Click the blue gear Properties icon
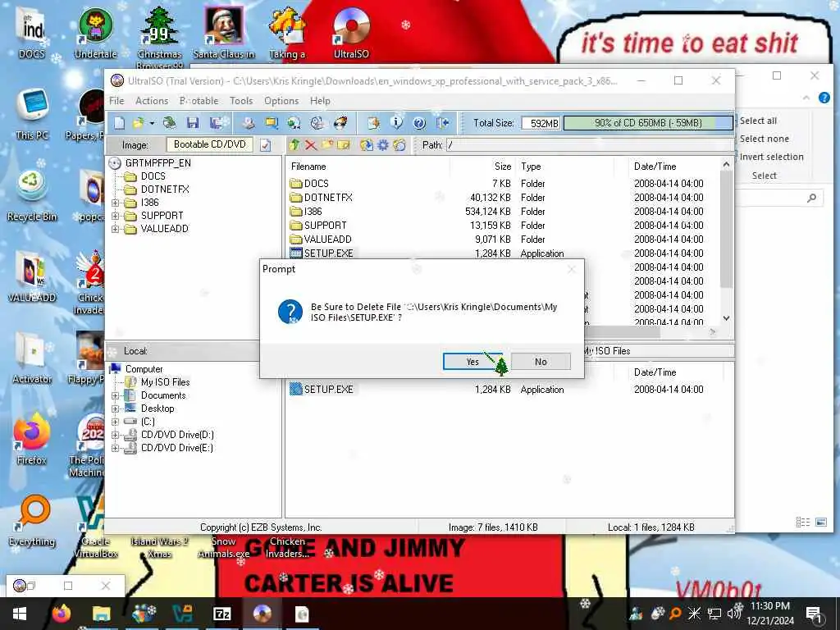 coord(383,144)
